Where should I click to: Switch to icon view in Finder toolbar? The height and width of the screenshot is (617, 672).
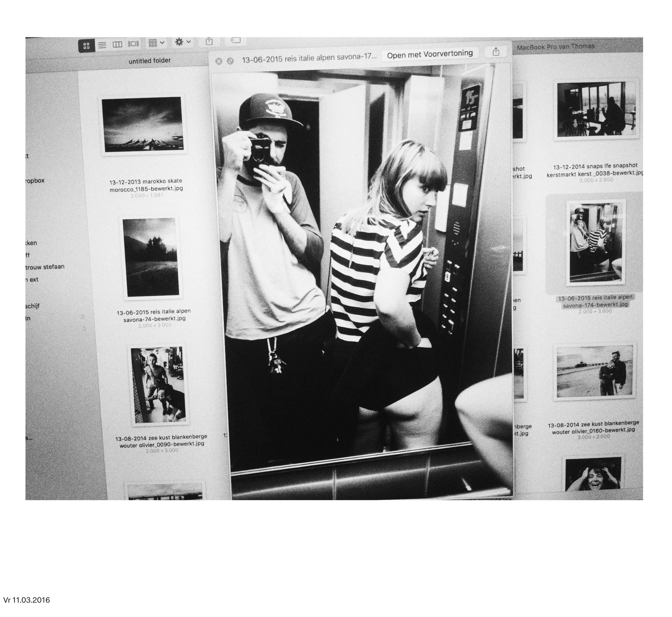(x=87, y=46)
